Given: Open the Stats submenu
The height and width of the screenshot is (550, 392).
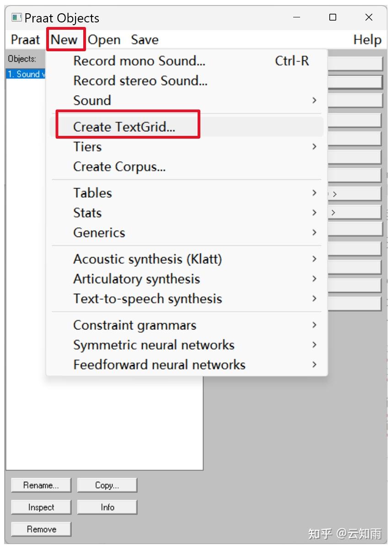Looking at the screenshot, I should (x=87, y=213).
